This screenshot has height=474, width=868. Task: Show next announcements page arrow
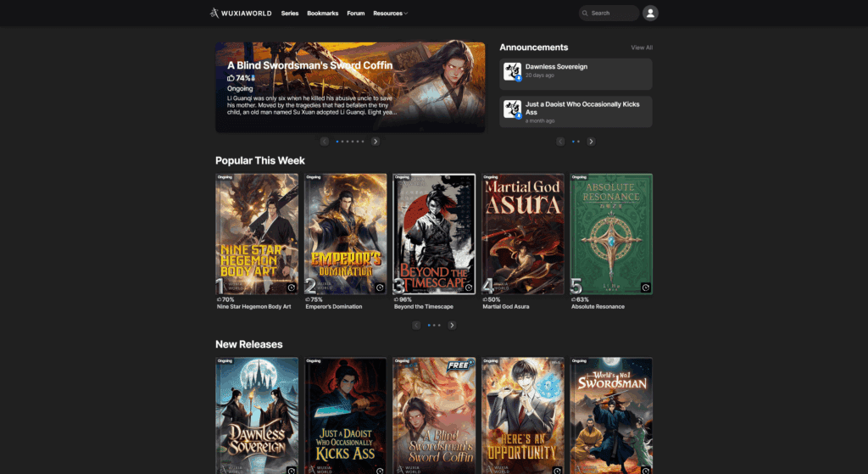[591, 142]
